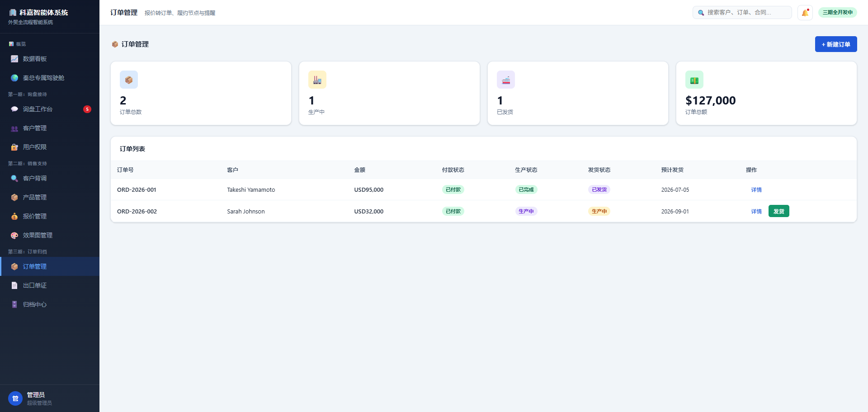Click the package icon on 订单总数 card
The height and width of the screenshot is (412, 868).
tap(129, 80)
